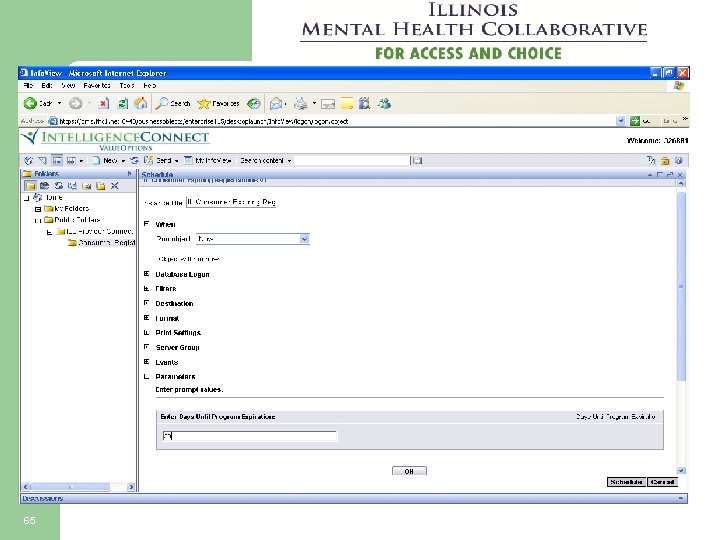
Task: Go back using the IE Back button
Action: 38,104
